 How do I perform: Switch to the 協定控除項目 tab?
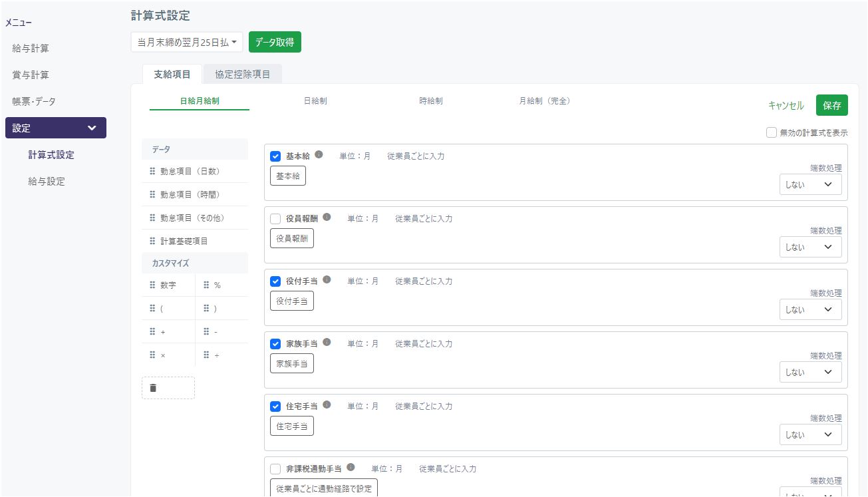click(x=243, y=74)
